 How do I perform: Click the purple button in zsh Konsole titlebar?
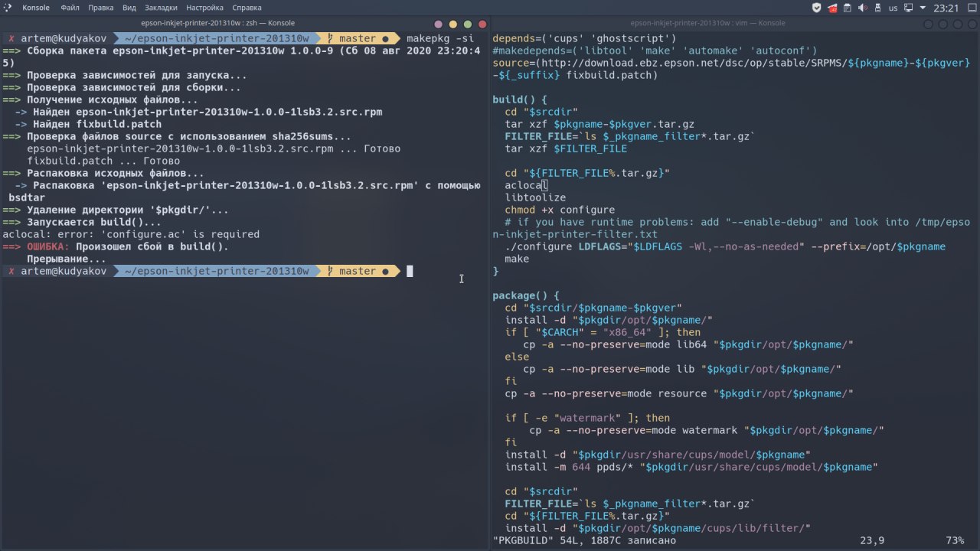point(438,24)
